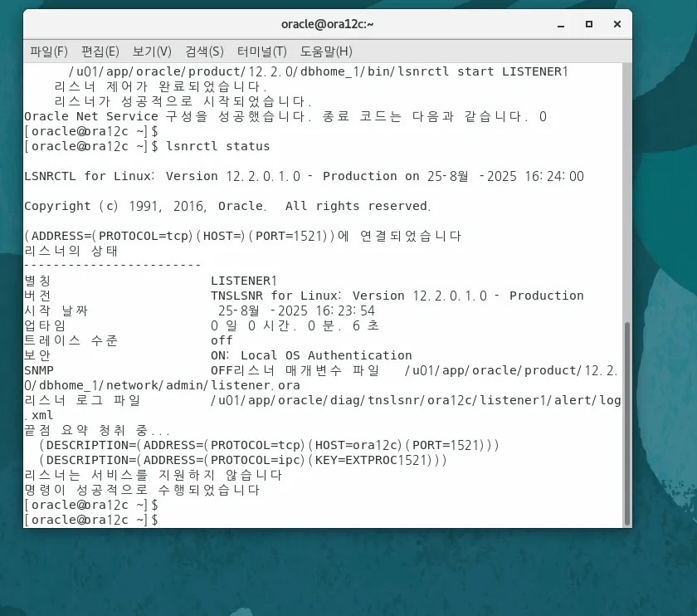
Task: Click '리스너는 서비스를 지원하지 않습니다' line
Action: [x=153, y=475]
